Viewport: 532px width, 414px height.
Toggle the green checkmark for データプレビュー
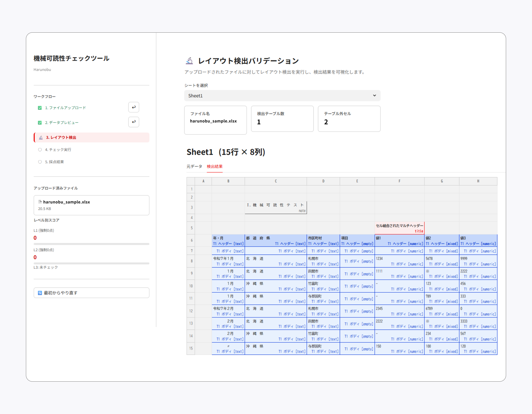pyautogui.click(x=40, y=123)
